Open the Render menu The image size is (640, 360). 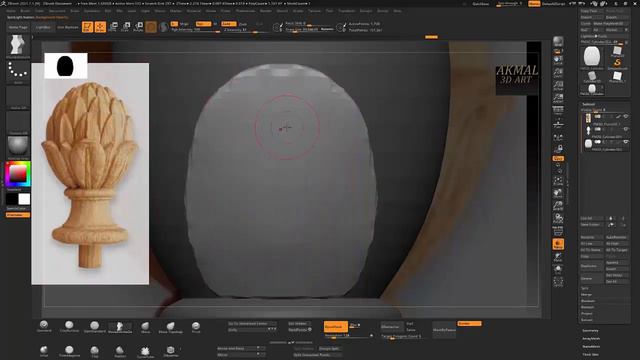coord(265,11)
